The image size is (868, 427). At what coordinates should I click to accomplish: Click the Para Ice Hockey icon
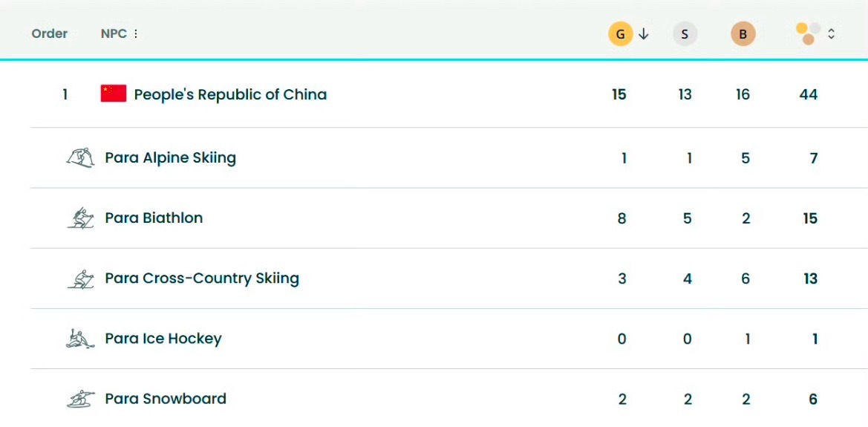tap(80, 339)
